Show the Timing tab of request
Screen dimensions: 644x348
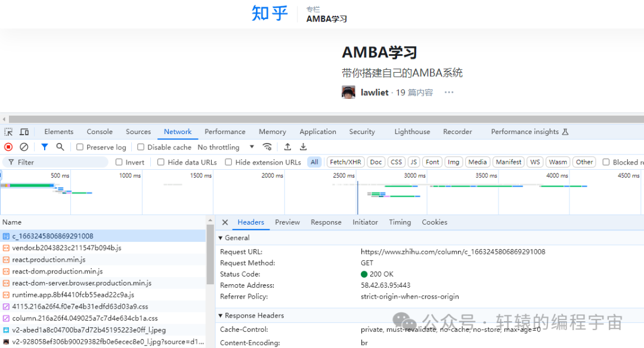(x=400, y=222)
